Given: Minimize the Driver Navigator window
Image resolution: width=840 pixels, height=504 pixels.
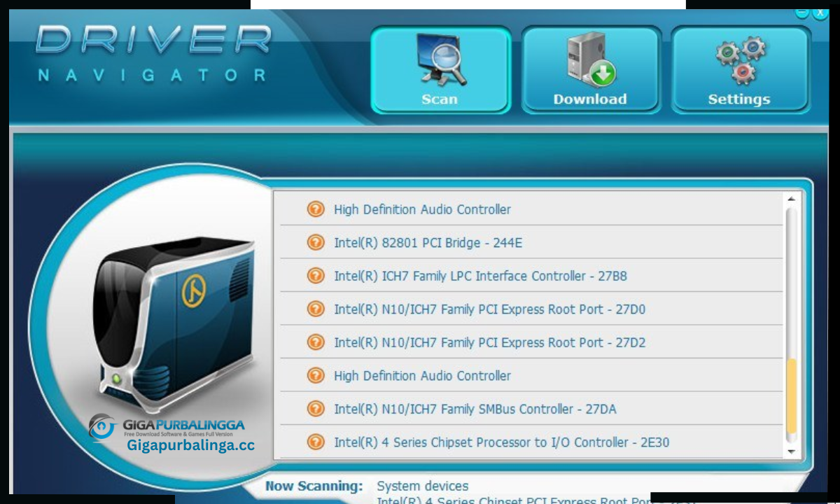Looking at the screenshot, I should tap(802, 13).
